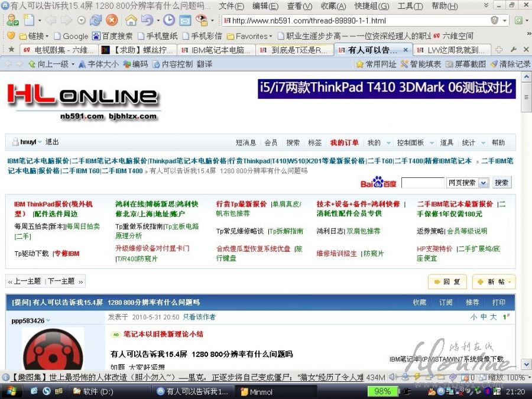The width and height of the screenshot is (532, 399).
Task: Open the 网页搜索 search type dropdown
Action: point(483,183)
